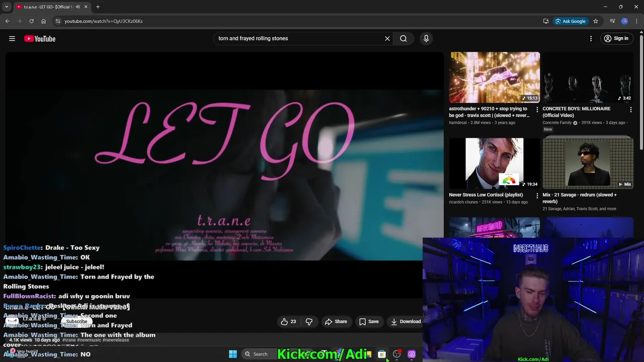The image size is (644, 362).
Task: Open Chrome's three-dot menu
Action: coord(636,21)
